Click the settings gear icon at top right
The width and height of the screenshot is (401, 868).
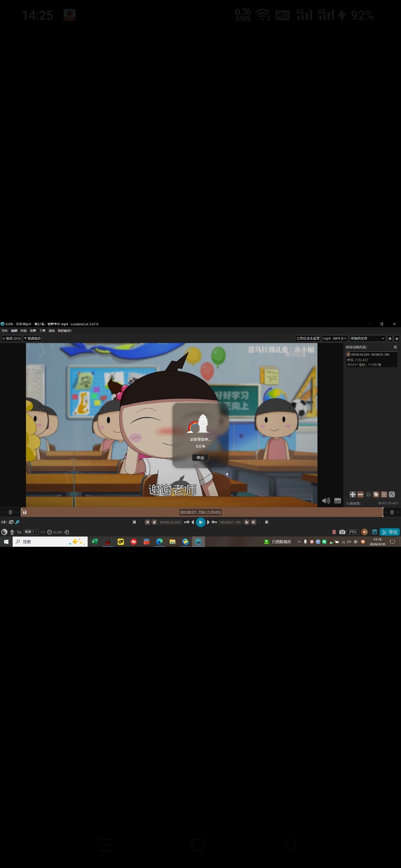point(397,339)
